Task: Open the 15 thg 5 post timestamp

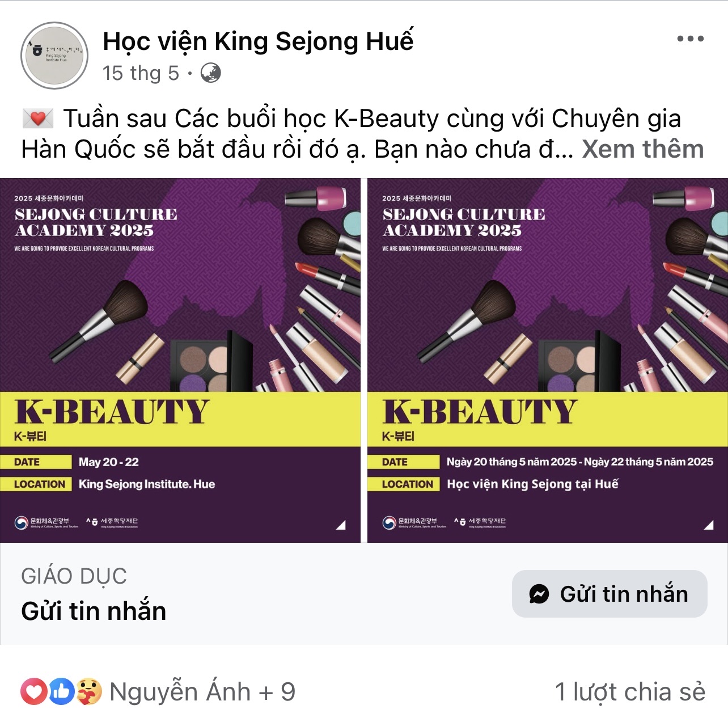Action: tap(141, 73)
